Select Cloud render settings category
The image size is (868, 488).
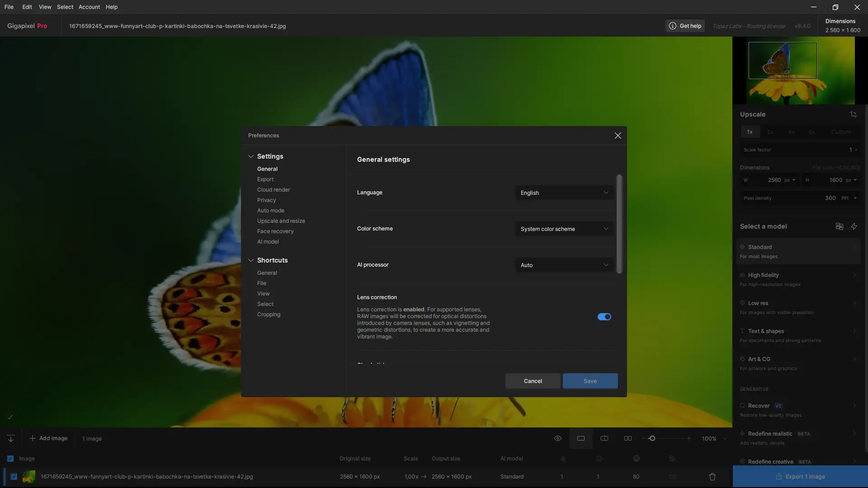[274, 190]
